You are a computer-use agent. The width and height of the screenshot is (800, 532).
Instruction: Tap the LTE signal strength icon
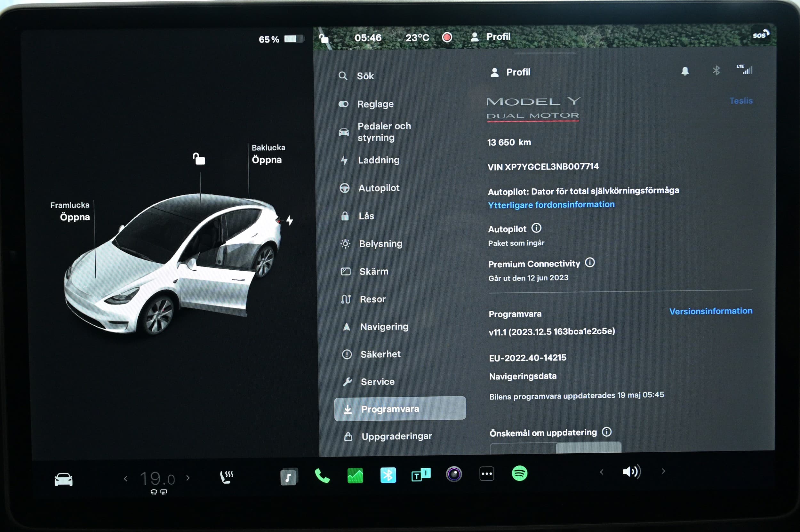744,69
